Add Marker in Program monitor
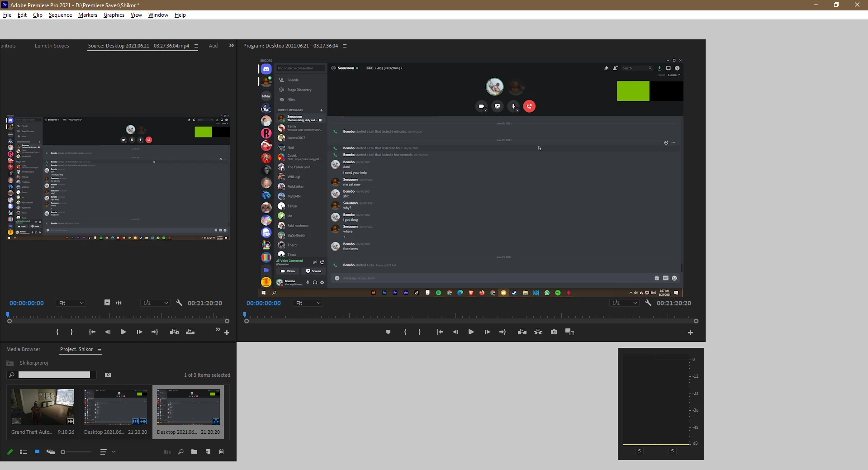Screen dimensions: 868x470 388,332
